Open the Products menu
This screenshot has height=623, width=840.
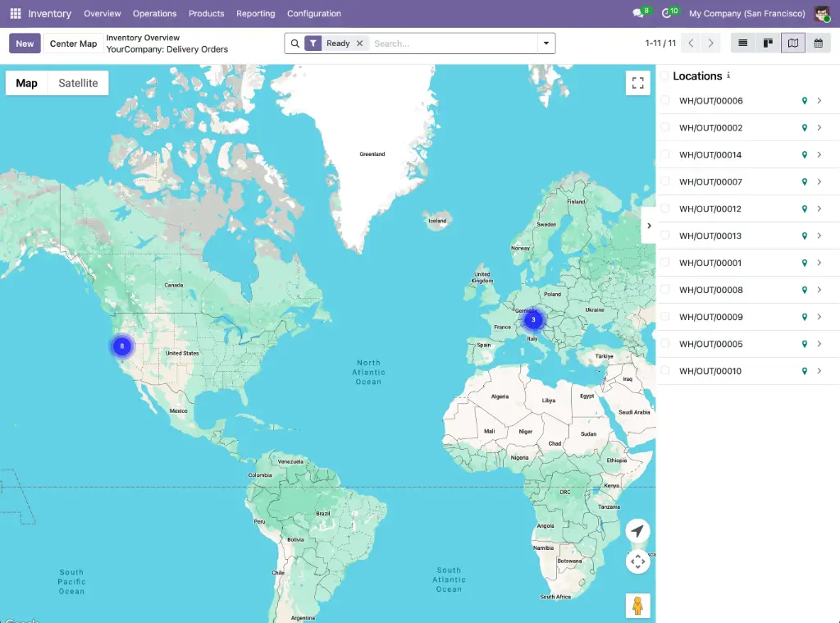(x=206, y=13)
